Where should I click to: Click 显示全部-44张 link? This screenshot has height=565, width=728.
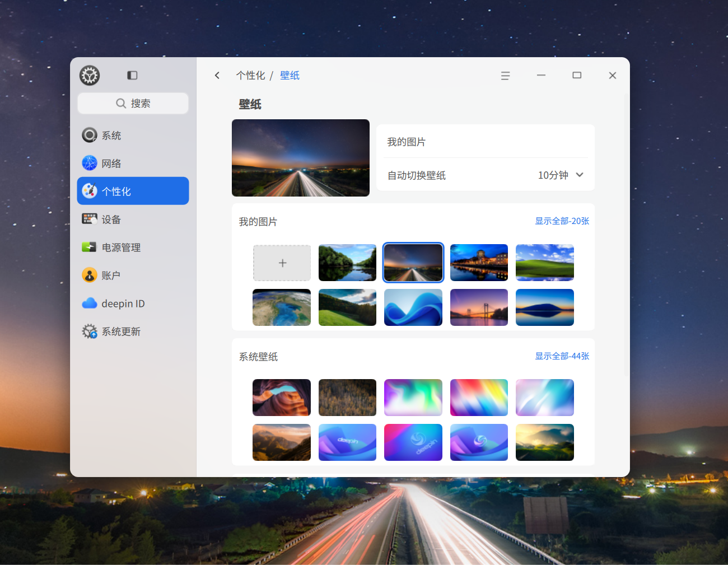click(x=562, y=356)
